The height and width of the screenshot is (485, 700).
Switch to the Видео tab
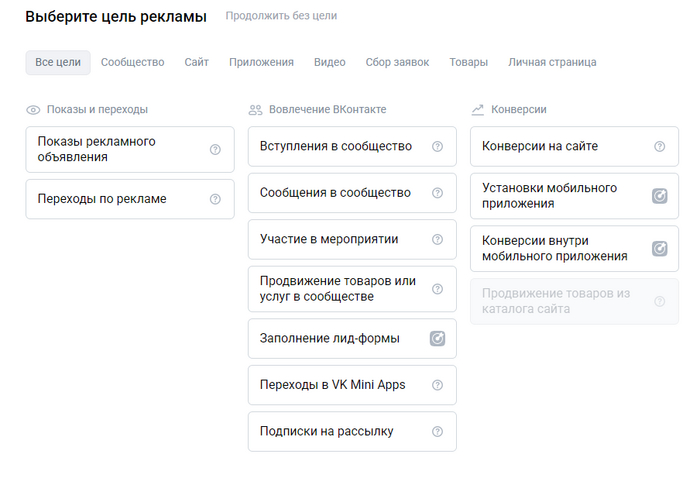[x=329, y=62]
